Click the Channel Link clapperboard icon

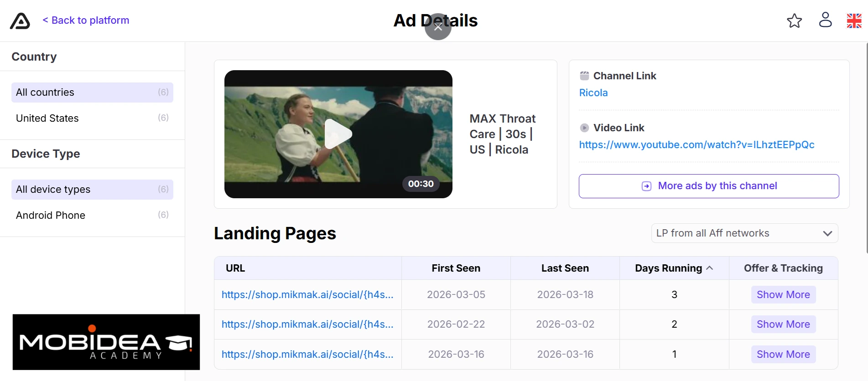click(x=584, y=76)
